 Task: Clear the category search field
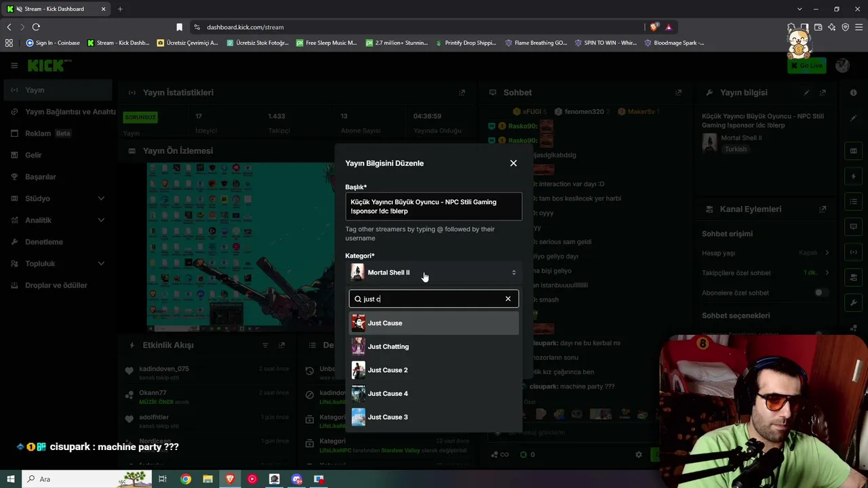point(508,299)
